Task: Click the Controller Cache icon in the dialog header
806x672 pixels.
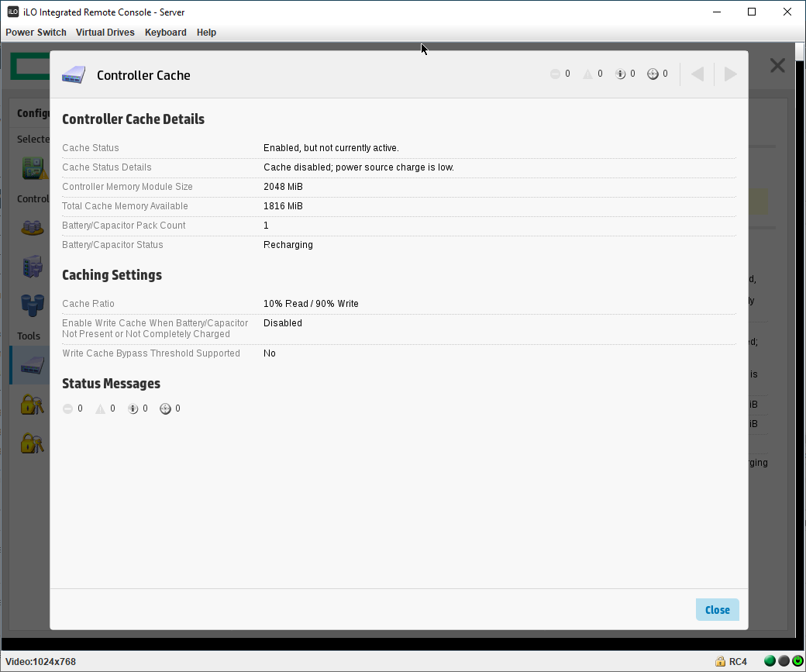Action: pos(74,74)
